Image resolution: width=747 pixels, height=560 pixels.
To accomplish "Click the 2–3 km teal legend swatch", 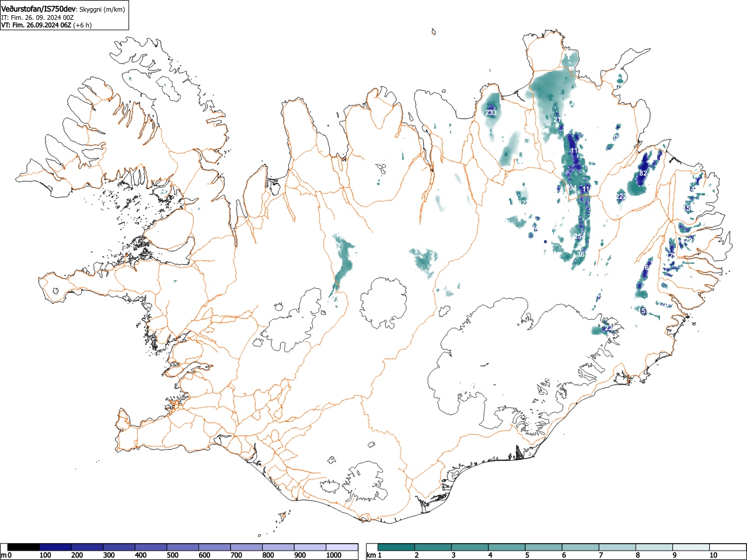I will [x=434, y=547].
